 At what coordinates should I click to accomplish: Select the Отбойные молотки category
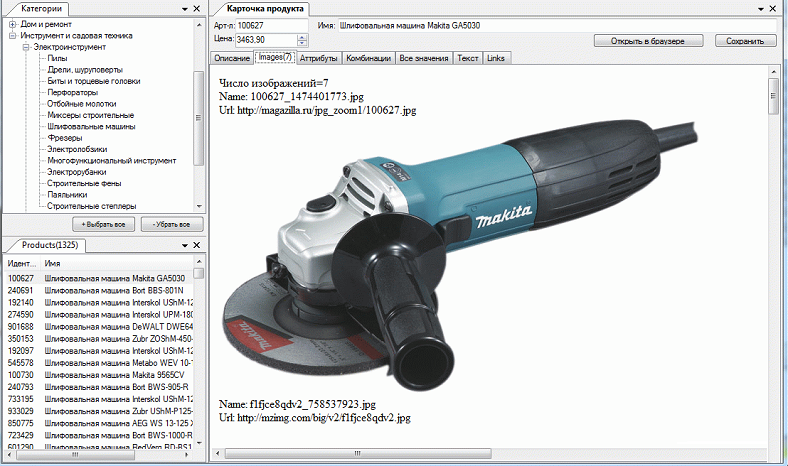[x=81, y=104]
